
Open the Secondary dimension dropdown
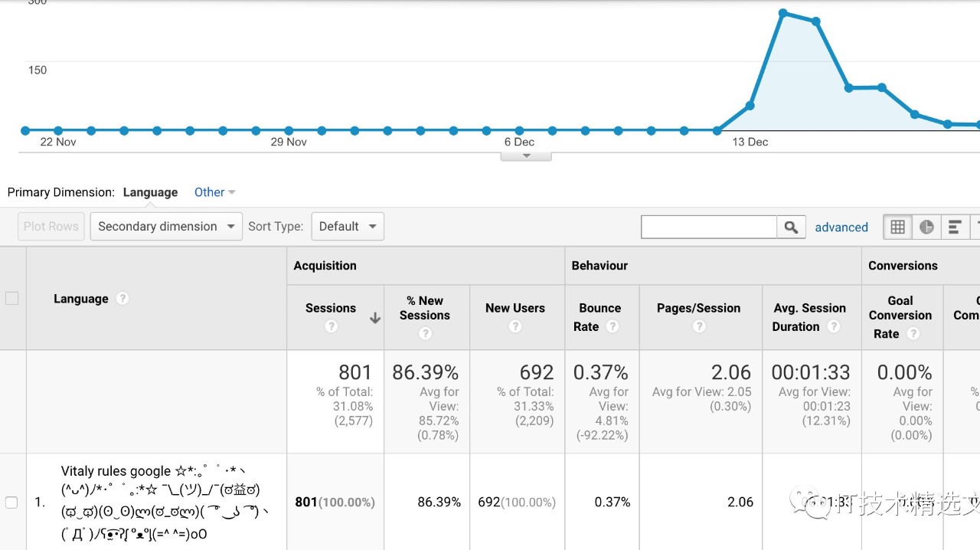point(166,227)
